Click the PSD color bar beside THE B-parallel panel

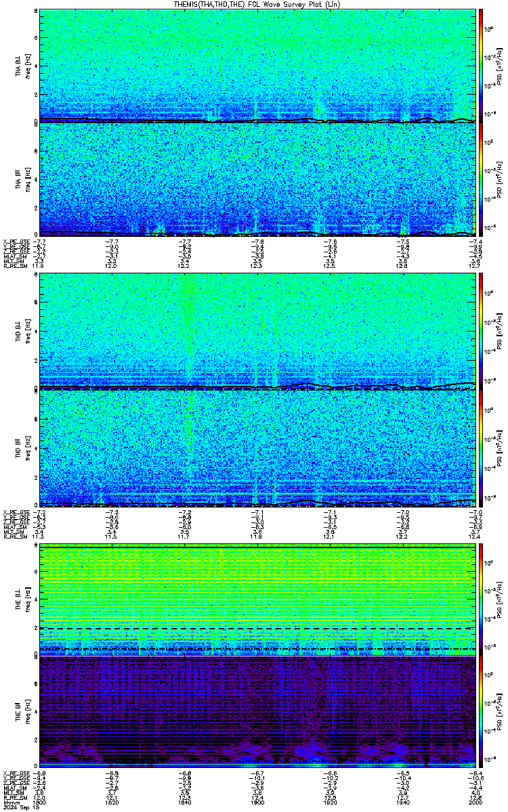click(x=481, y=711)
